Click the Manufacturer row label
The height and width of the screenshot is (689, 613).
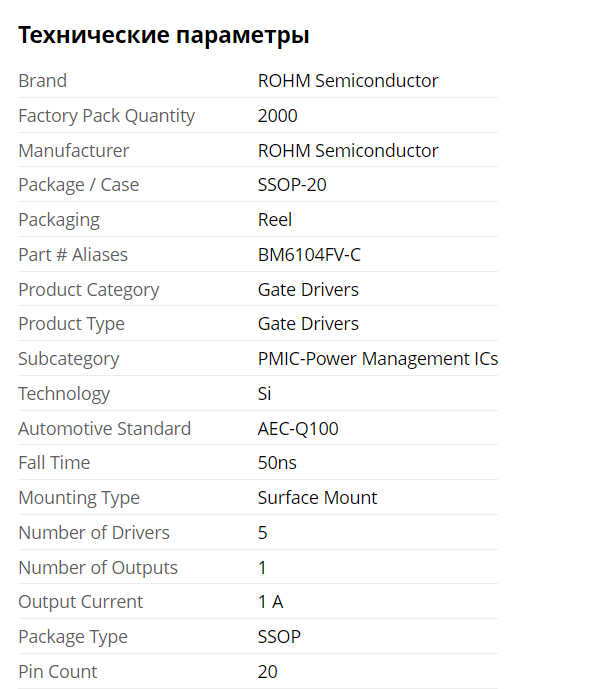(73, 151)
